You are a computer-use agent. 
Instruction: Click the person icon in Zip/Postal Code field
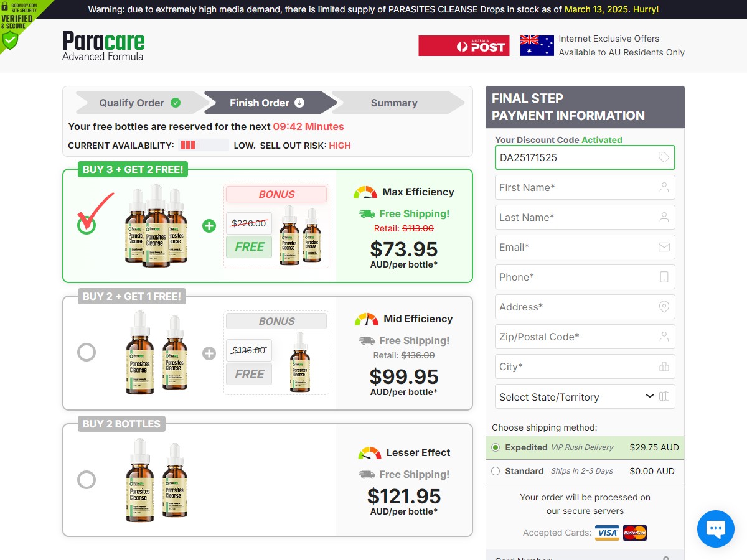click(664, 337)
